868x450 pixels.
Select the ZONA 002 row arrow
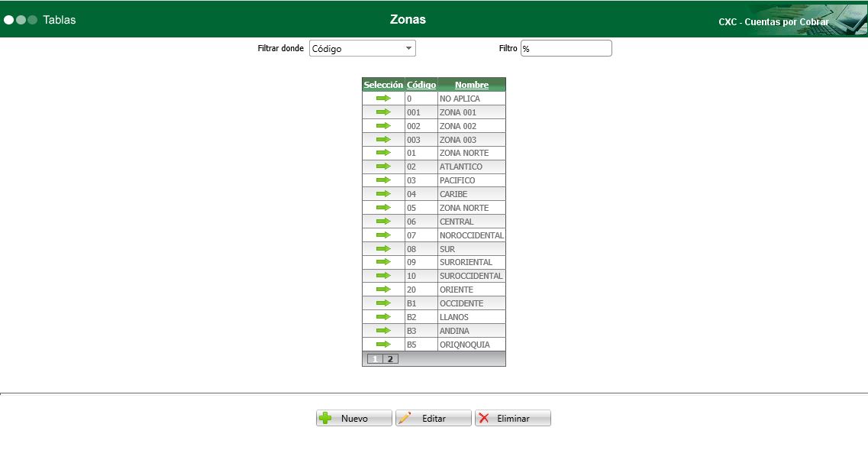click(x=383, y=126)
